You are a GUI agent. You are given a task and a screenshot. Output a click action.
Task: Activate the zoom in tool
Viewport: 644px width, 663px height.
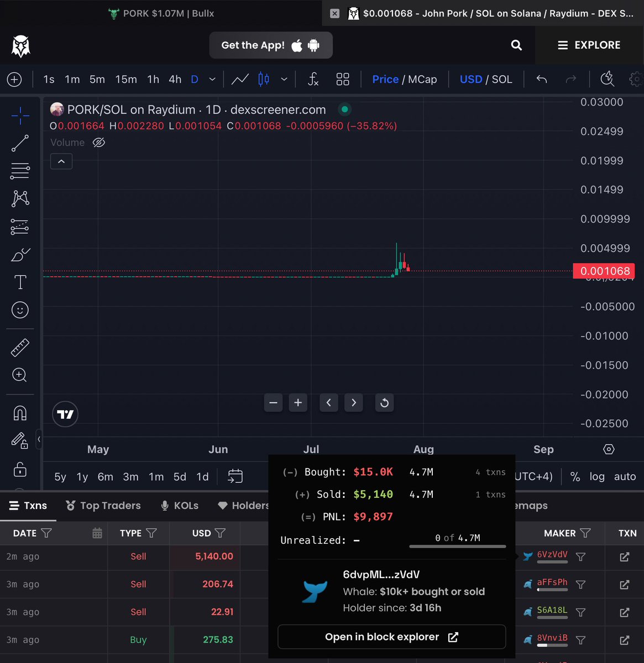20,375
